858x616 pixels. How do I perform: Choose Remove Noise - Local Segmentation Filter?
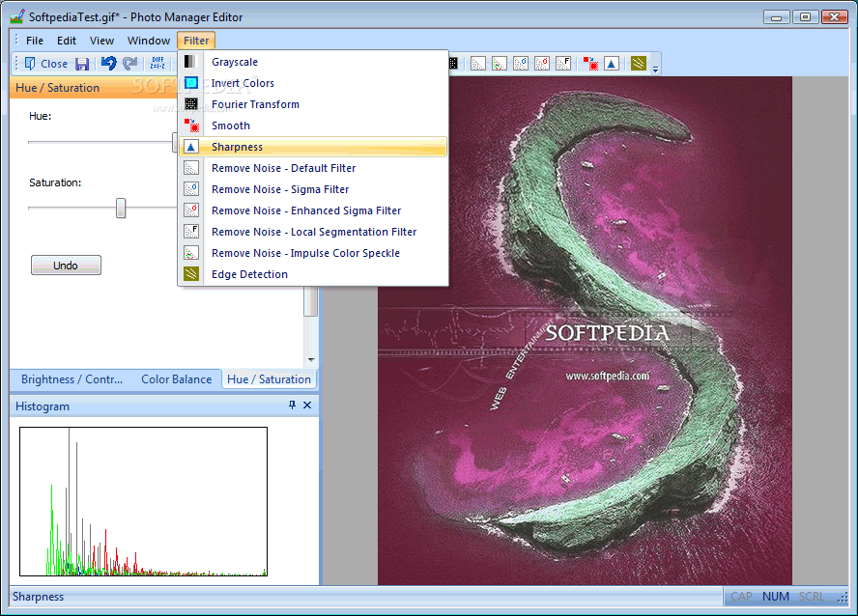point(313,233)
